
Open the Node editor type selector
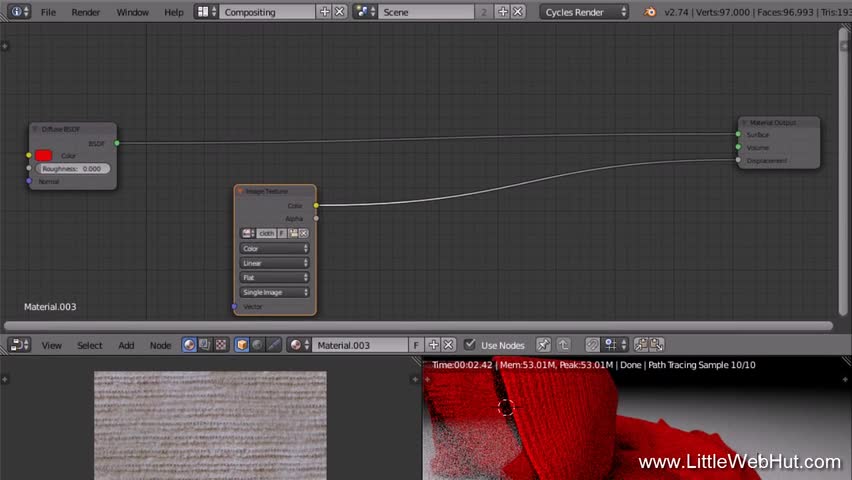tap(20, 345)
